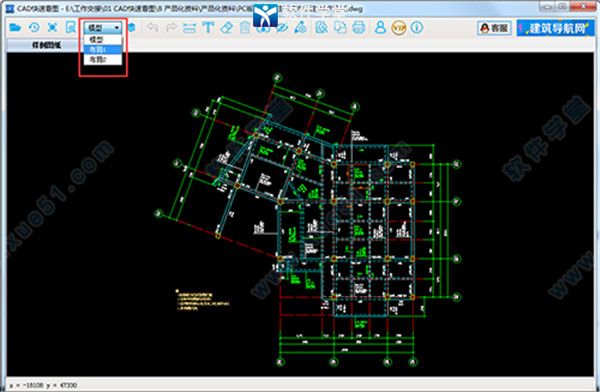Click the 客服 customer service button
600x392 pixels.
(x=494, y=28)
